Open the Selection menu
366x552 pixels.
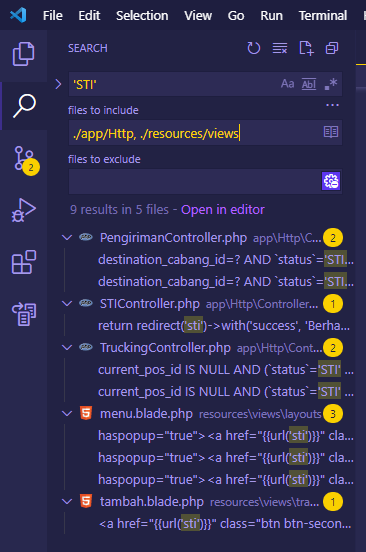tap(142, 15)
